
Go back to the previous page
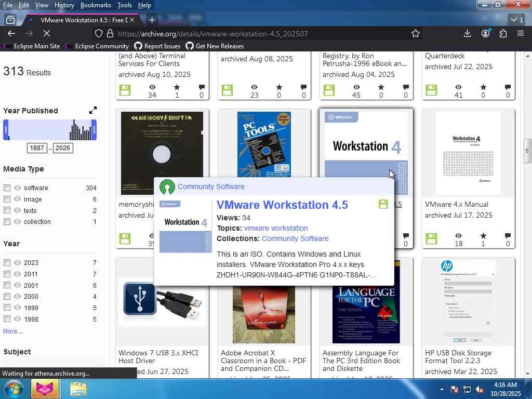tap(11, 33)
